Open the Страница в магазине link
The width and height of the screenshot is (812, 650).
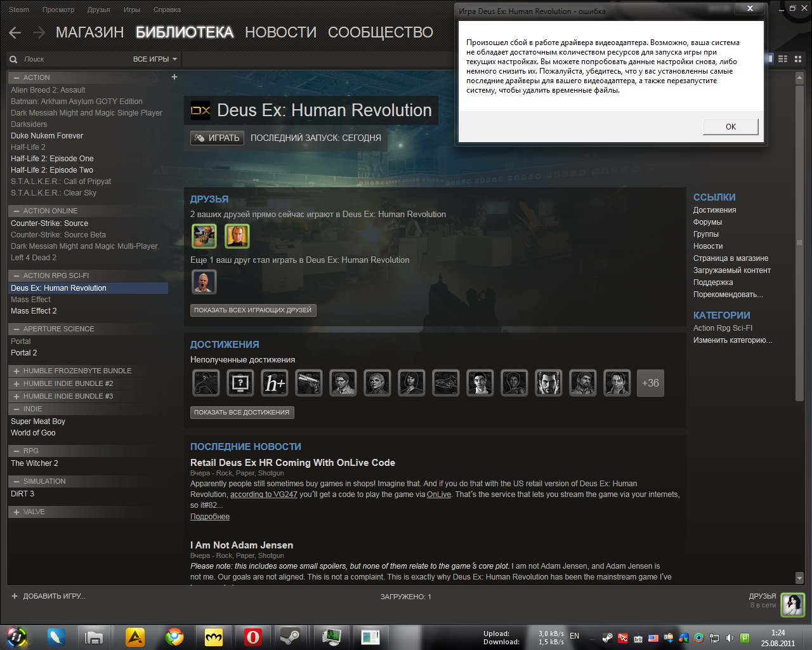click(x=731, y=258)
